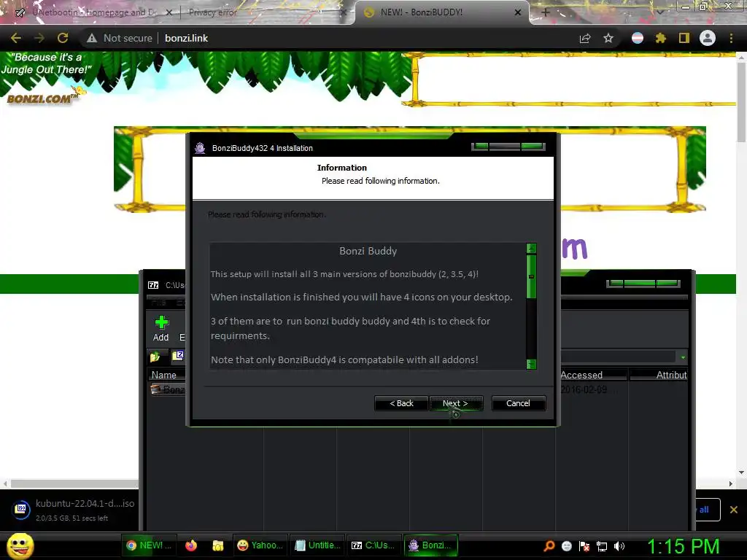Screen dimensions: 747x560
Task: Click the 1:15 PM taskbar clock
Action: click(x=683, y=545)
